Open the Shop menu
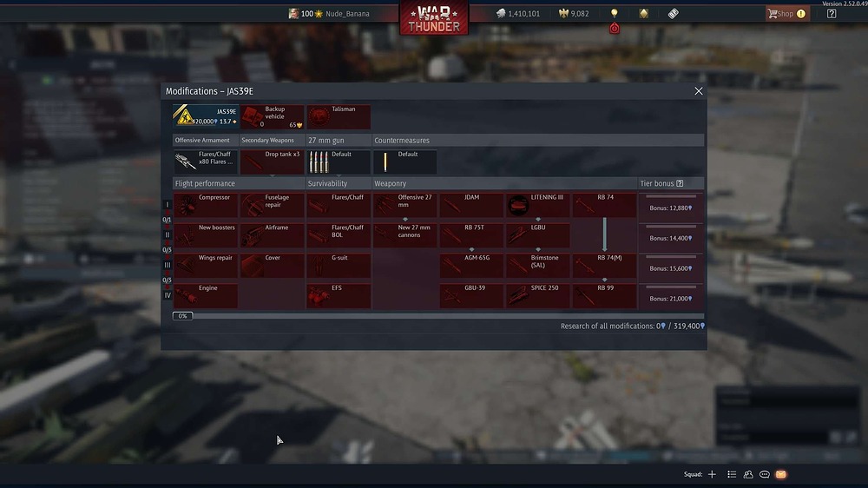This screenshot has width=868, height=488. [x=786, y=14]
